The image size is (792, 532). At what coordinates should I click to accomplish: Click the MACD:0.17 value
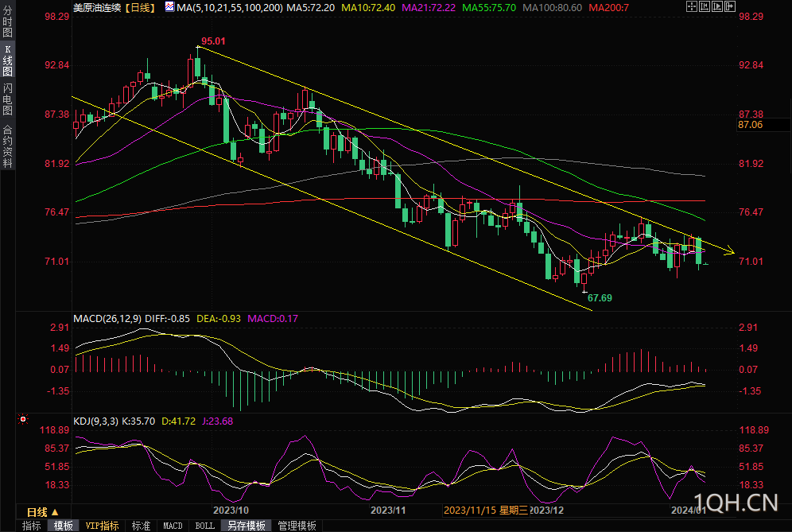pos(273,319)
